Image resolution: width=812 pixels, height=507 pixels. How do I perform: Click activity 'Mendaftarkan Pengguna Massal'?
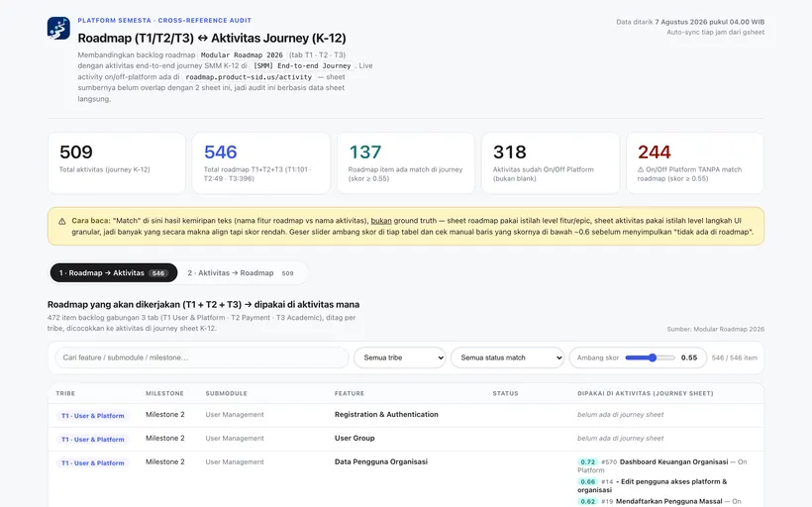669,501
